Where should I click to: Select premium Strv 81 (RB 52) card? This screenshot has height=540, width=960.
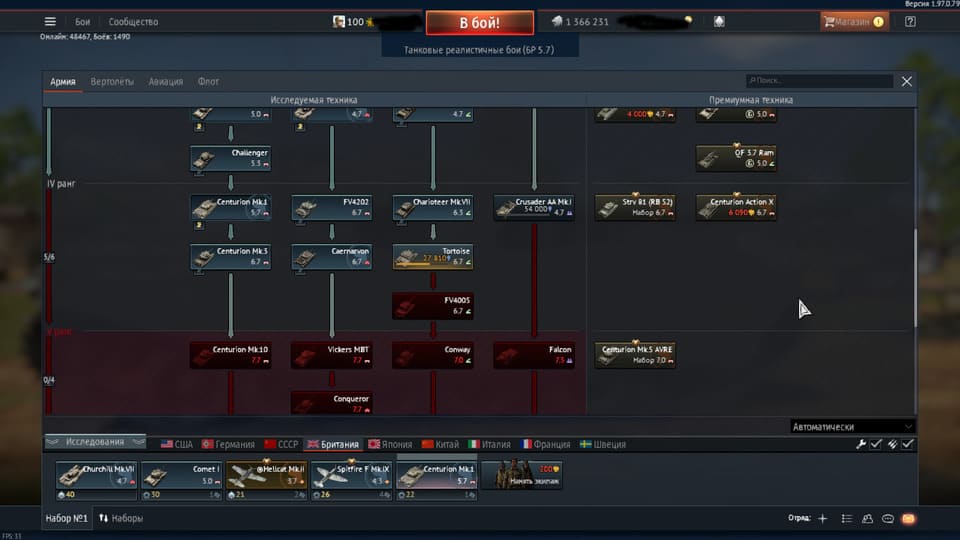pyautogui.click(x=635, y=207)
